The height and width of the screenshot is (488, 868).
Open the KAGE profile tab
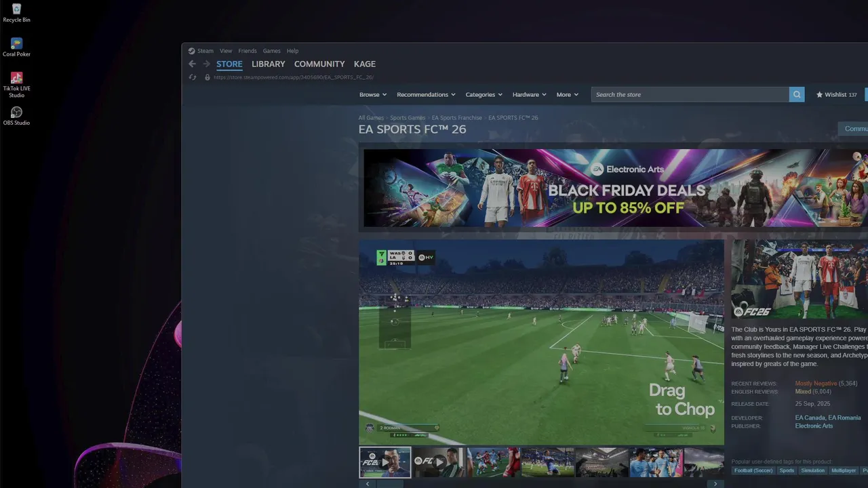[365, 64]
